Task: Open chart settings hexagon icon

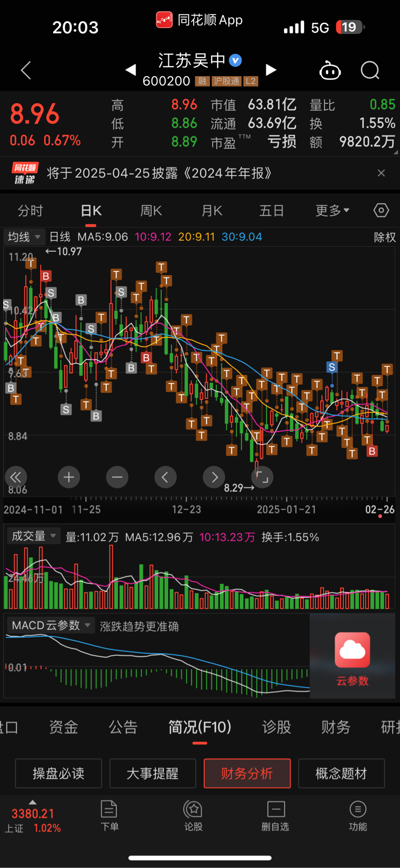Action: click(381, 210)
